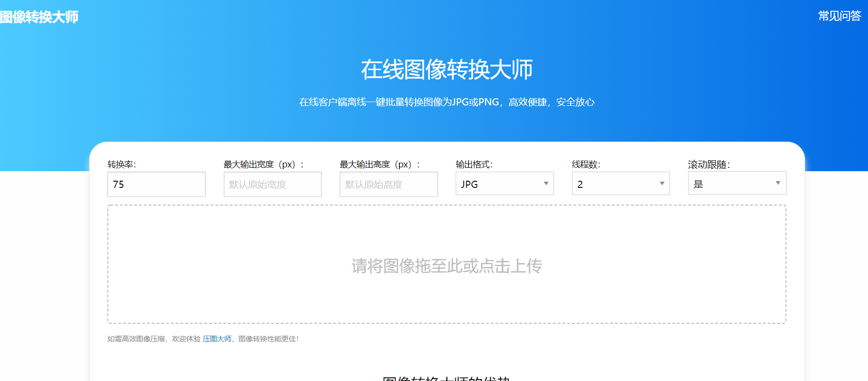Open the 常见问答 page

click(x=839, y=16)
